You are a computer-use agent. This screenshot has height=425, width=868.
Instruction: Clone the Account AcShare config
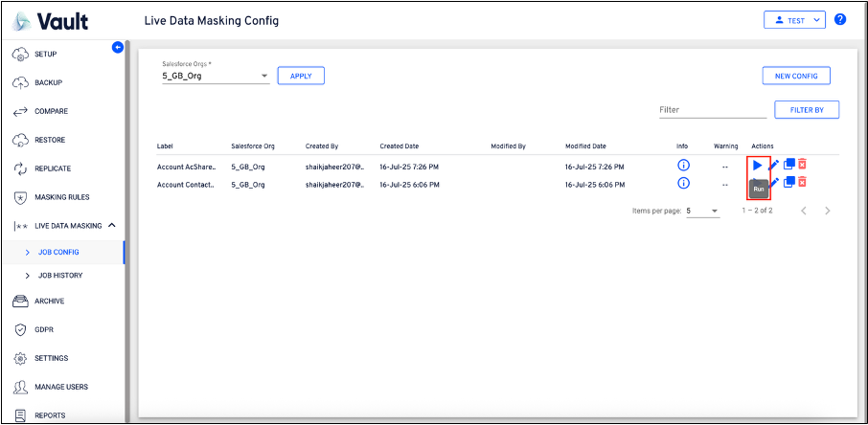click(x=788, y=166)
